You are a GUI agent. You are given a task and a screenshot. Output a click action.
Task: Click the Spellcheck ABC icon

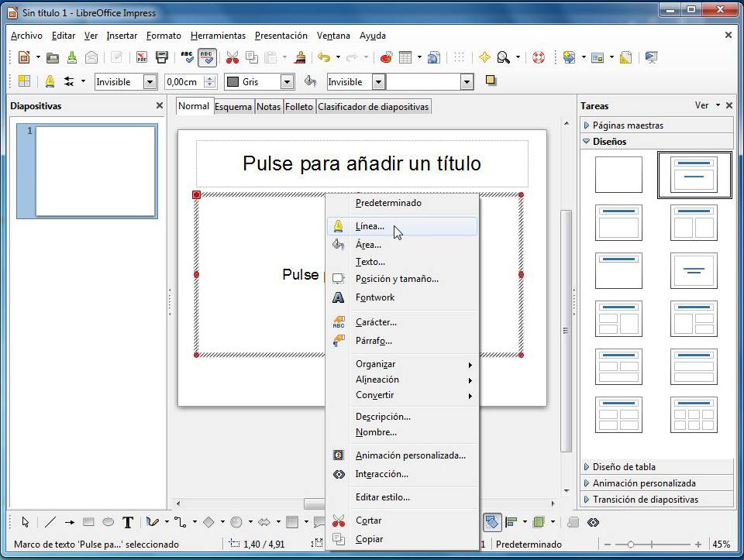[x=187, y=58]
